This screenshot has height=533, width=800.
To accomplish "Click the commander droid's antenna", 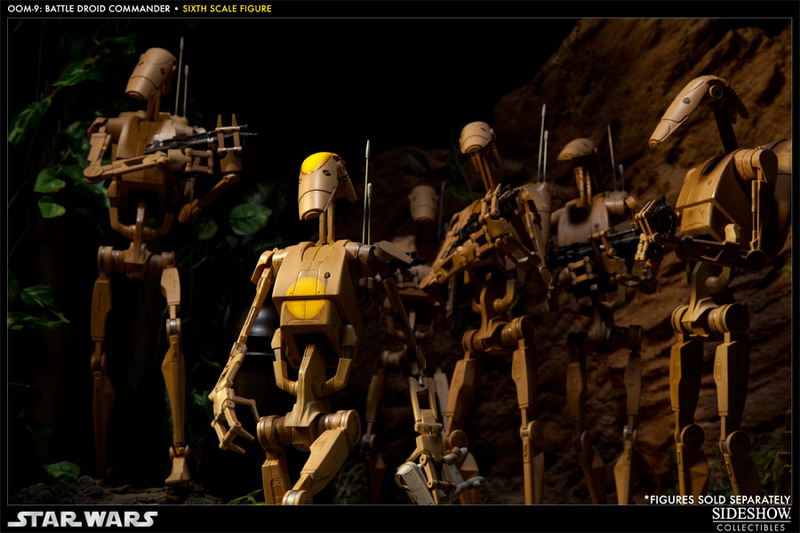I will pyautogui.click(x=366, y=190).
